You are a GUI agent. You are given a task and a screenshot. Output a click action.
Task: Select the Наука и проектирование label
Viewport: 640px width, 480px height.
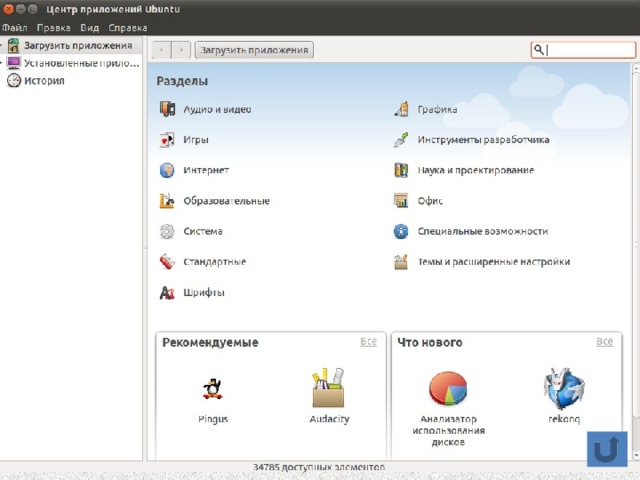[x=476, y=170]
